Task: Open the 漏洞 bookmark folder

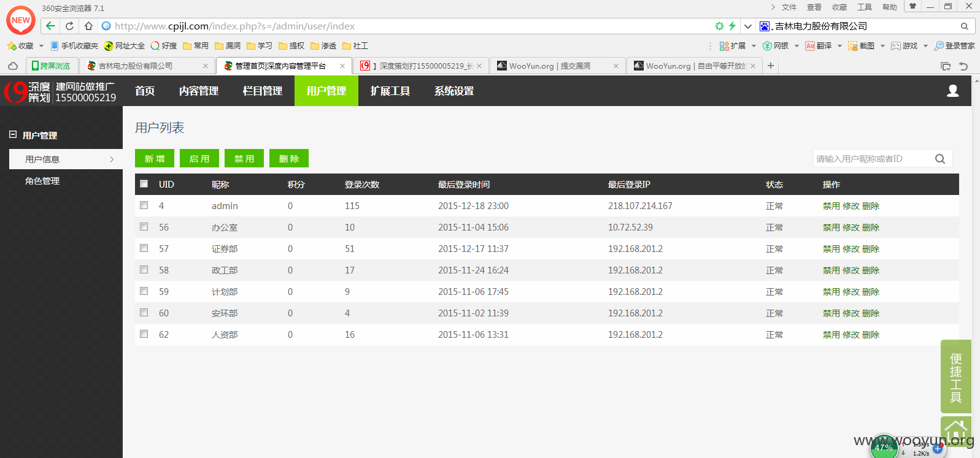Action: [x=228, y=46]
